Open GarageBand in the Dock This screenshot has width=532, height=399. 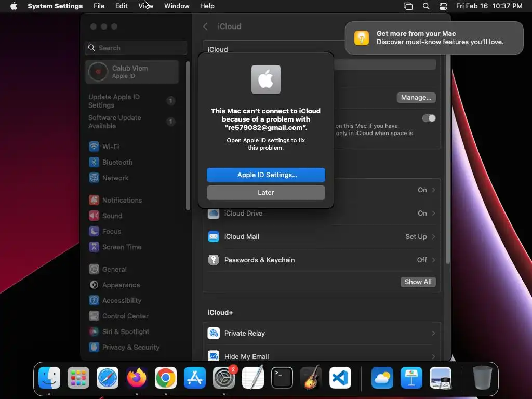(x=311, y=378)
